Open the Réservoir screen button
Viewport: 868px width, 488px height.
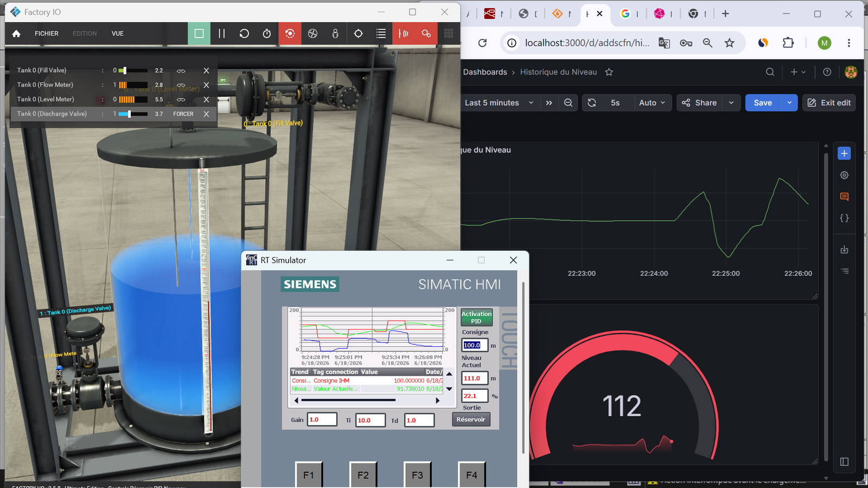click(471, 420)
